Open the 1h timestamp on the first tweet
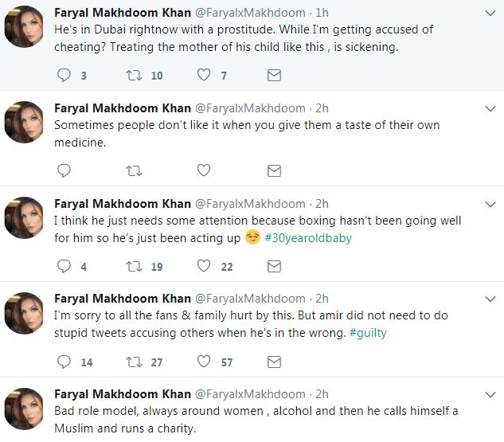Viewport: 504px width, 442px height. coord(322,13)
